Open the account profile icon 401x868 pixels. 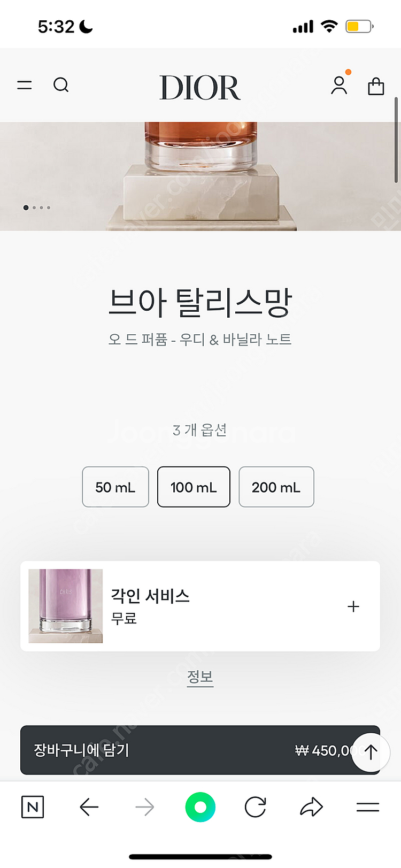[x=339, y=85]
